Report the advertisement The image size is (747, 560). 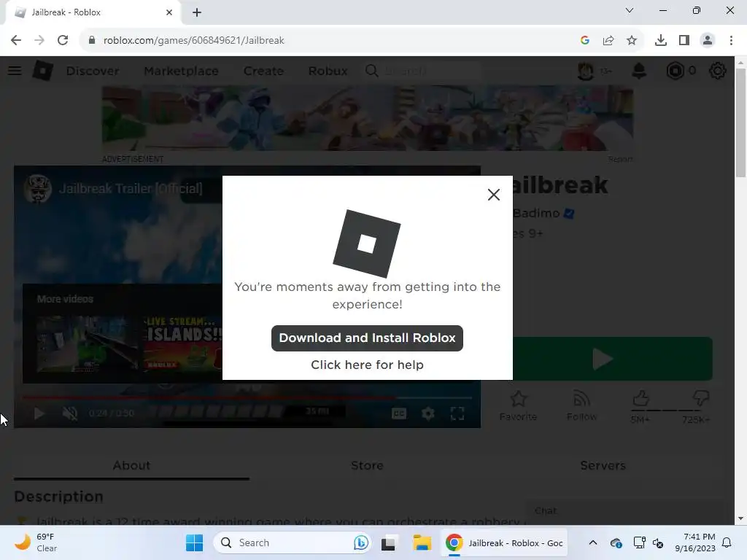tap(620, 159)
